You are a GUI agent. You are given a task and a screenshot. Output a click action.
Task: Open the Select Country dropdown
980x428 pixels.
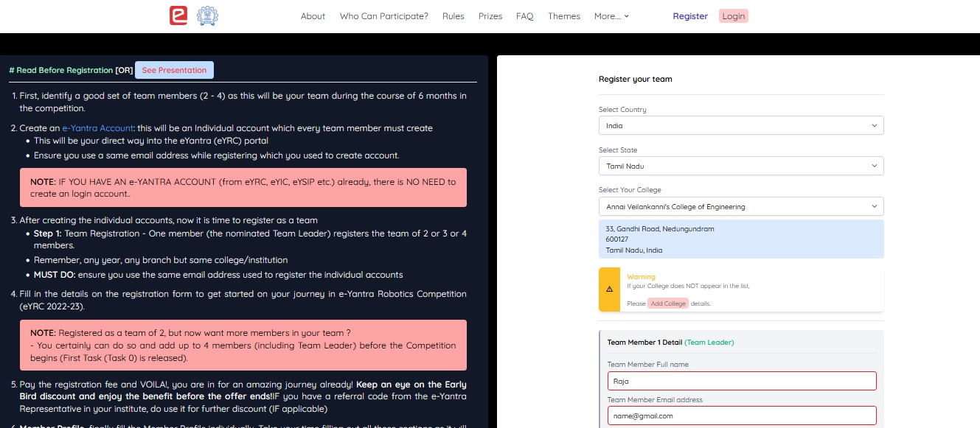[740, 126]
